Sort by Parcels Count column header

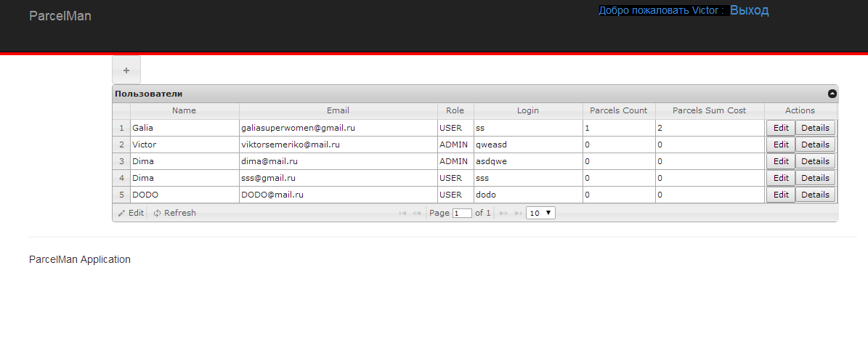coord(619,110)
